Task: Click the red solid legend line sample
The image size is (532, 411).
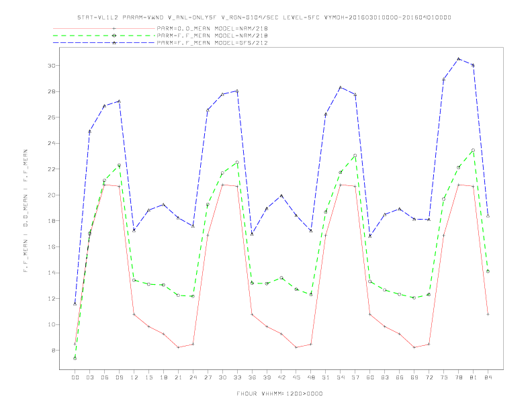Action: (104, 28)
